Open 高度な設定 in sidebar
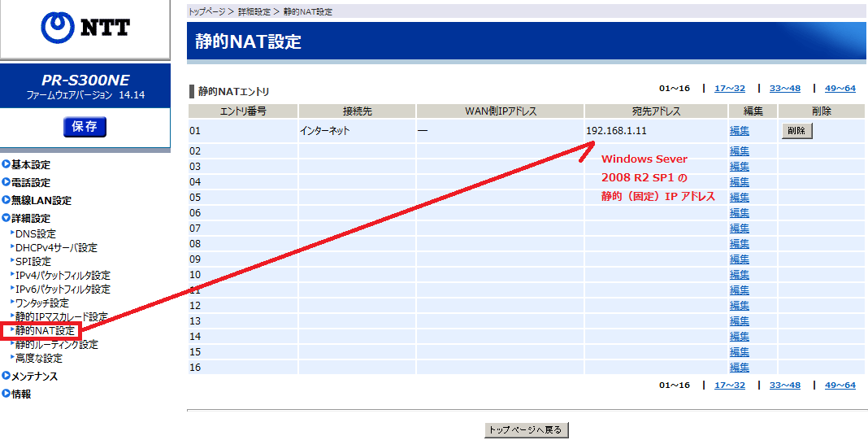Image resolution: width=868 pixels, height=440 pixels. [x=38, y=359]
